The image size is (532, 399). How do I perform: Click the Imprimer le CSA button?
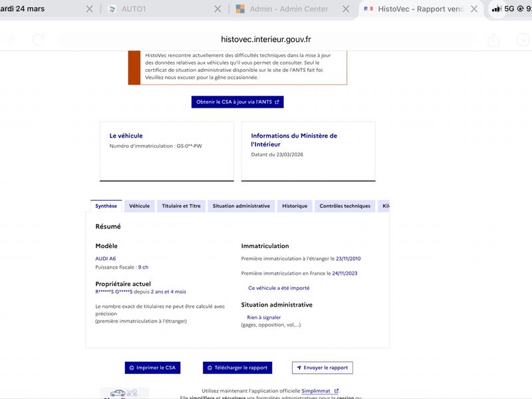tap(153, 368)
